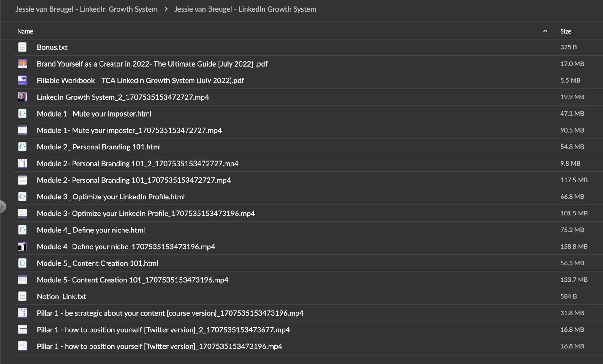603x364 pixels.
Task: Open Module 2- Personal Branding 101_1707535153472727.mp4
Action: (x=134, y=181)
